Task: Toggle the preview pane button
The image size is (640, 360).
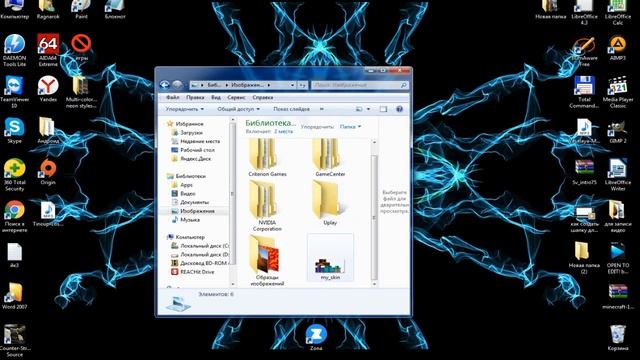Action: (383, 109)
